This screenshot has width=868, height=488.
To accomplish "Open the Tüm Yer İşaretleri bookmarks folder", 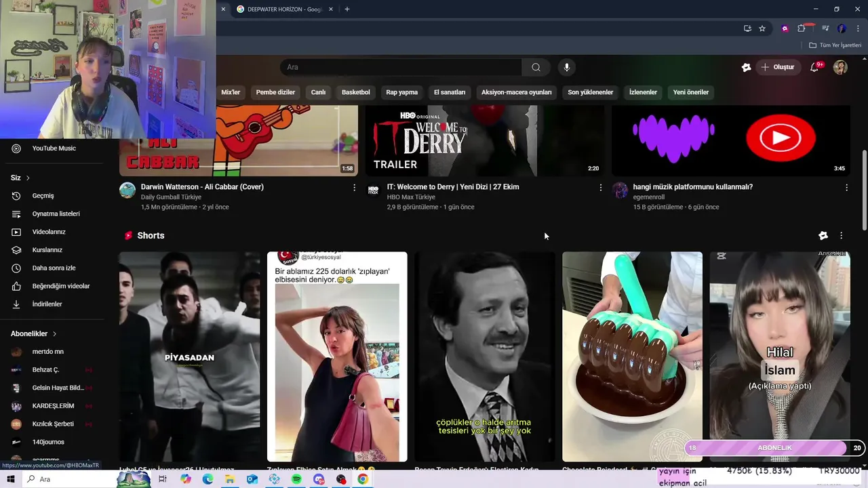I will click(835, 45).
